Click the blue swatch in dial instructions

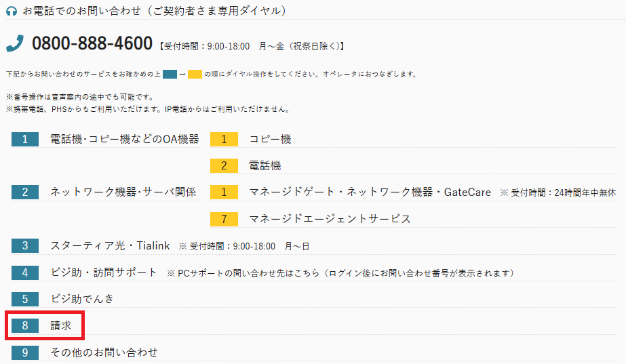(170, 74)
